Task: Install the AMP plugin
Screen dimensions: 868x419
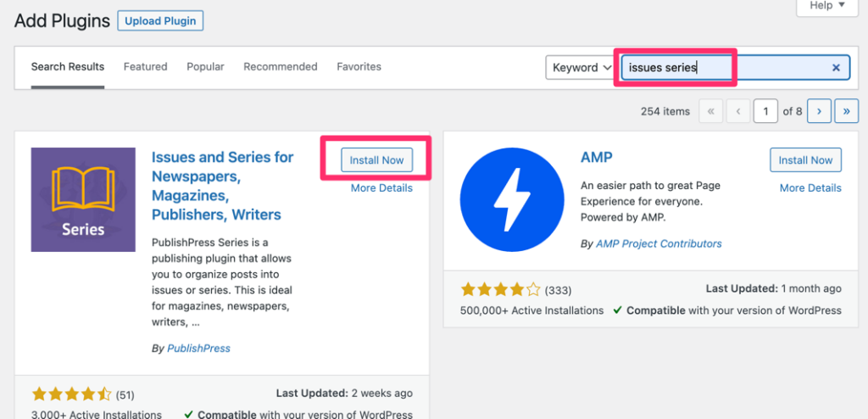Action: pyautogui.click(x=805, y=160)
